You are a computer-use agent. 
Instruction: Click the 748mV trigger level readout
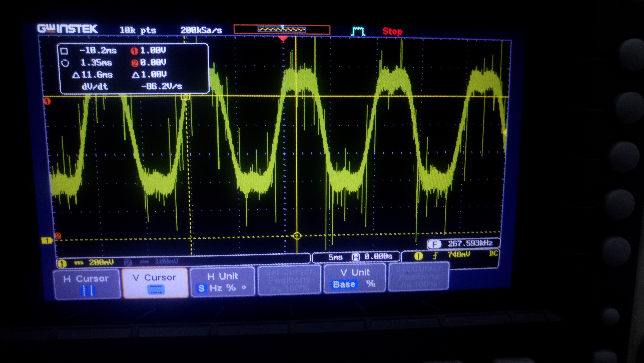[459, 255]
